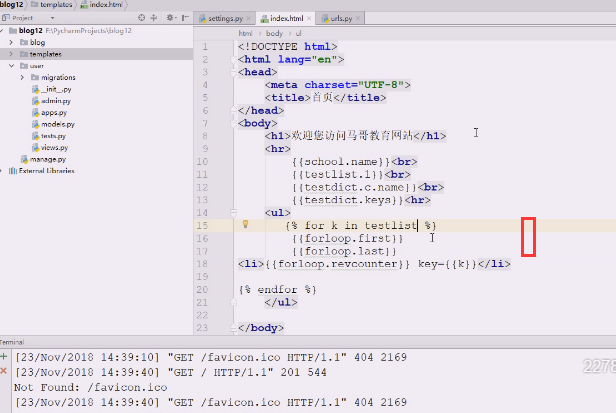The width and height of the screenshot is (616, 413).
Task: Expand the migrations folder
Action: click(22, 77)
